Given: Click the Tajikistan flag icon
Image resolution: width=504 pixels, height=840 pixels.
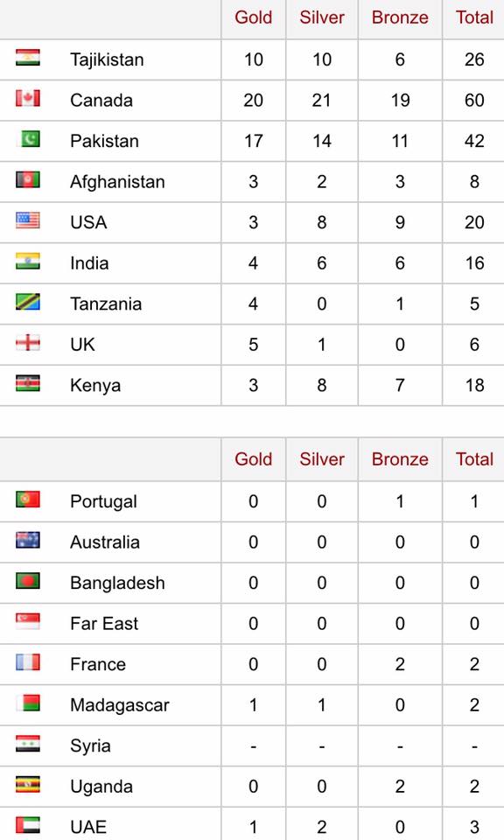Looking at the screenshot, I should tap(28, 58).
